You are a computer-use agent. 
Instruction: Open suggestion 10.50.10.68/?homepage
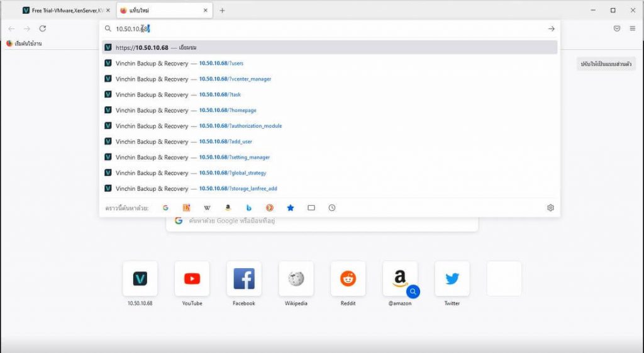pos(330,110)
